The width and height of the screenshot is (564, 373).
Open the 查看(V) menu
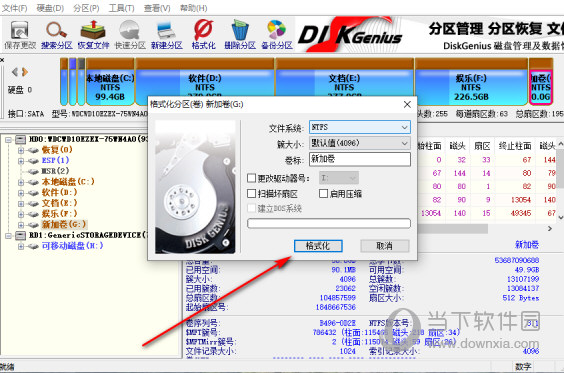(157, 8)
